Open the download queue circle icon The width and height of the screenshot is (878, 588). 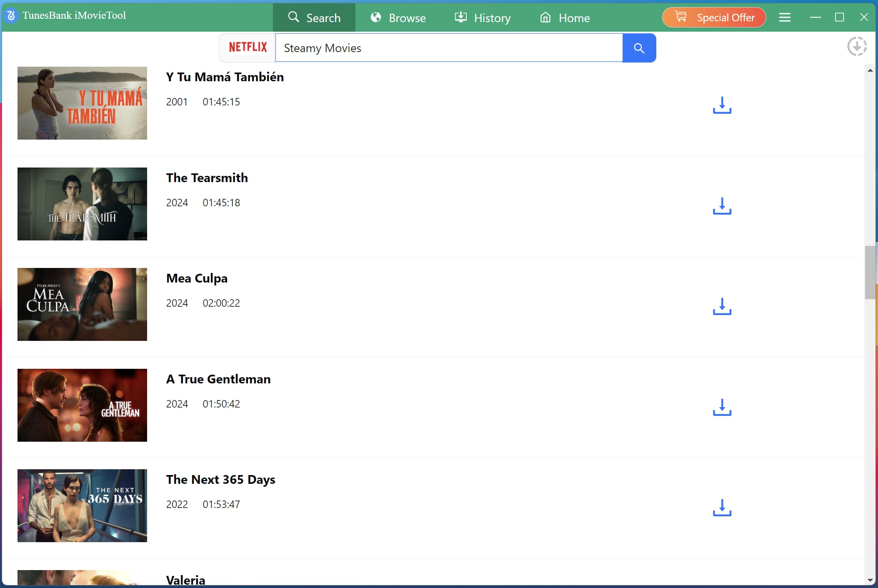[x=857, y=46]
